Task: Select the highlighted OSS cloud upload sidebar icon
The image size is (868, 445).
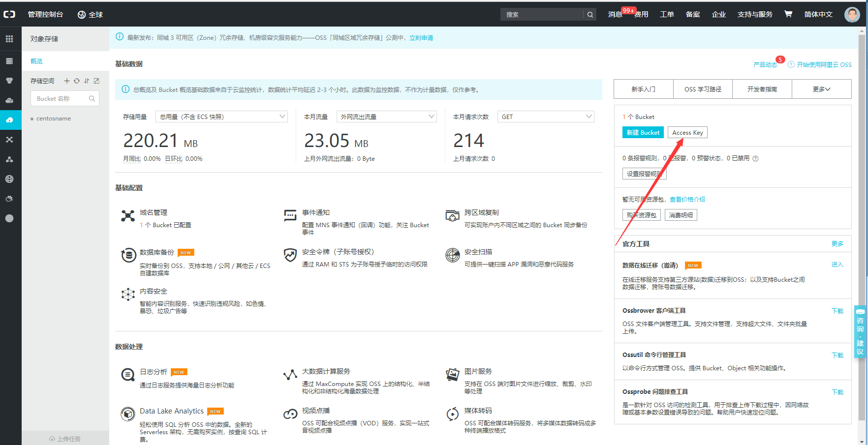Action: tap(9, 119)
